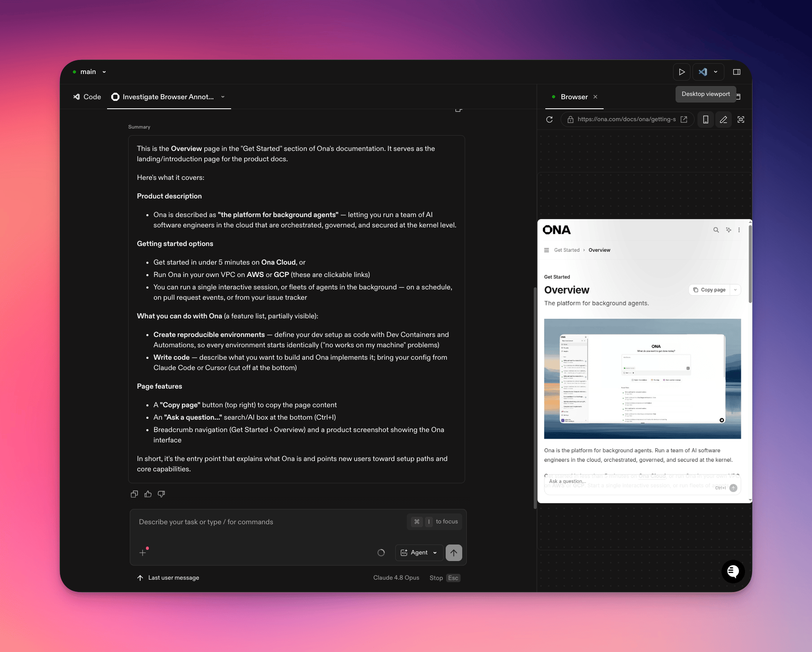The width and height of the screenshot is (812, 652).
Task: Click the Code tab icon
Action: click(x=76, y=97)
